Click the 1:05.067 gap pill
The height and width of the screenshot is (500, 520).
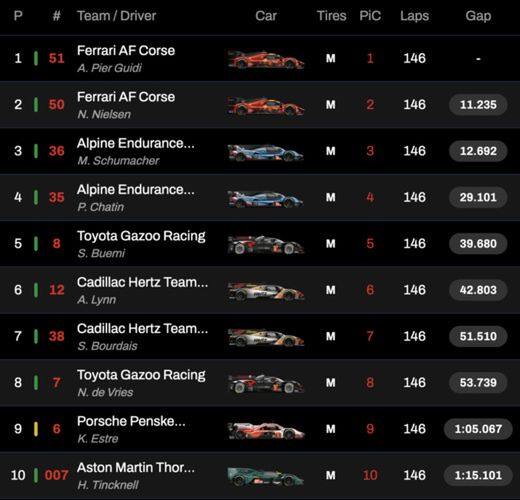[478, 429]
